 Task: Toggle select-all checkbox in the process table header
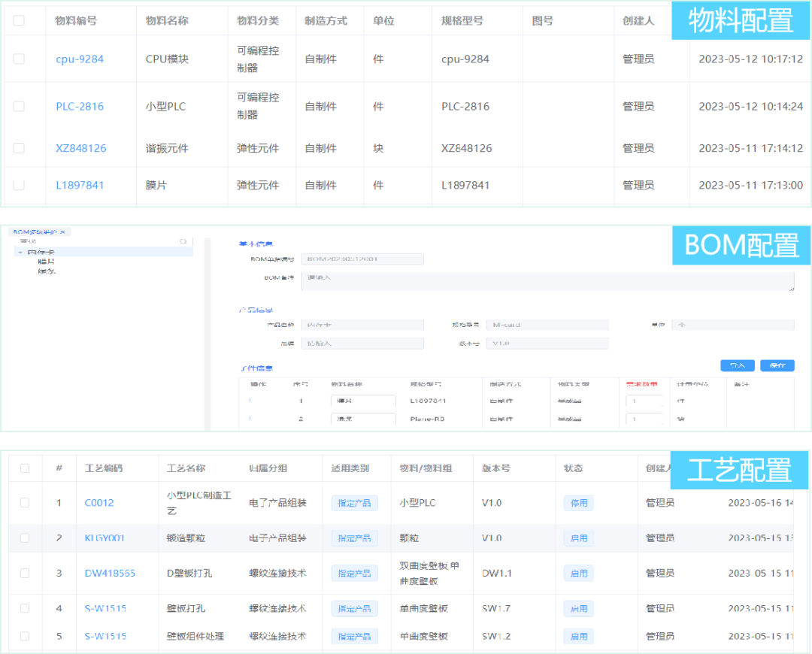point(25,468)
